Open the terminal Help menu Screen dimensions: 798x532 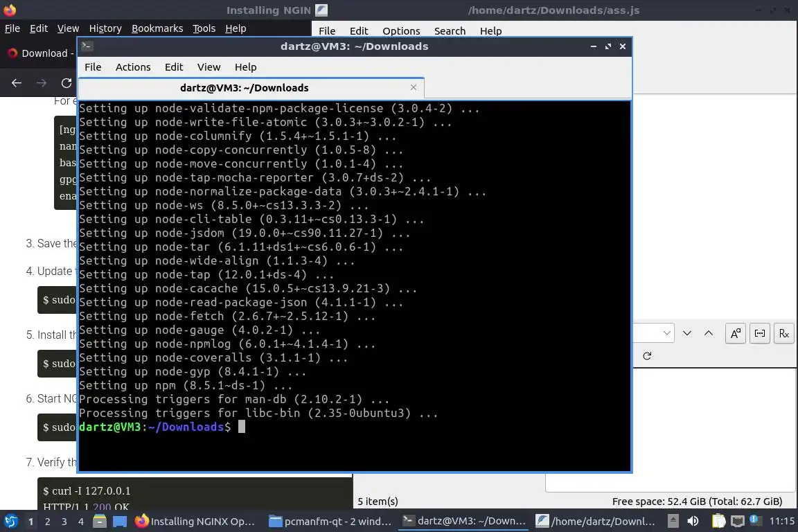tap(245, 67)
